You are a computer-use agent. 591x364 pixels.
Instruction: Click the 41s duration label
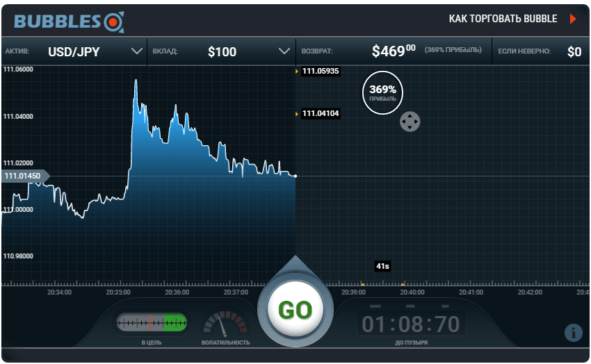382,266
